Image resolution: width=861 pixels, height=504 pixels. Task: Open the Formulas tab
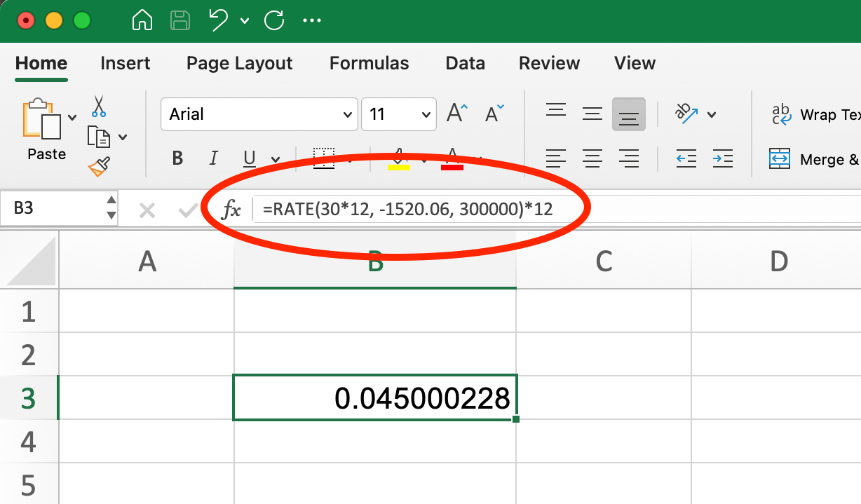click(369, 63)
